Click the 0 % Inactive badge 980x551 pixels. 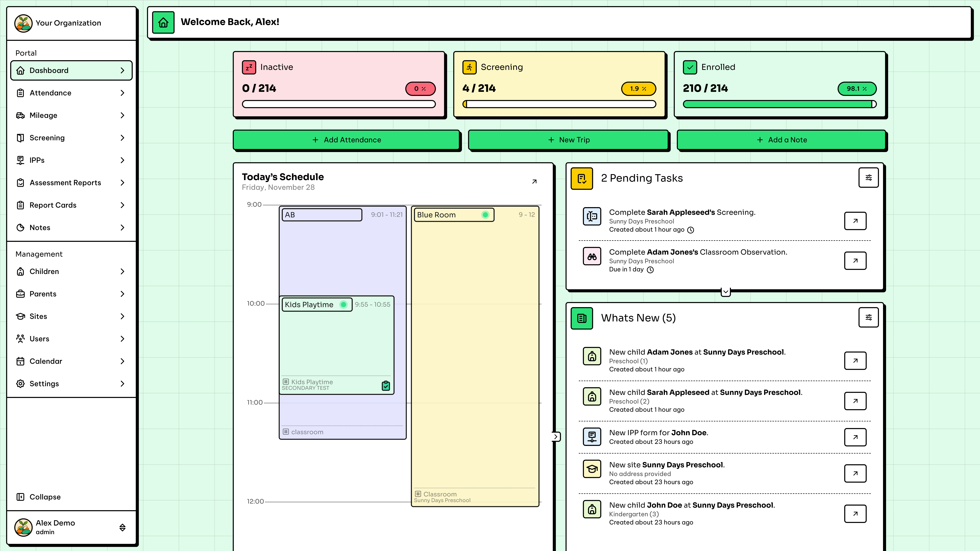420,89
